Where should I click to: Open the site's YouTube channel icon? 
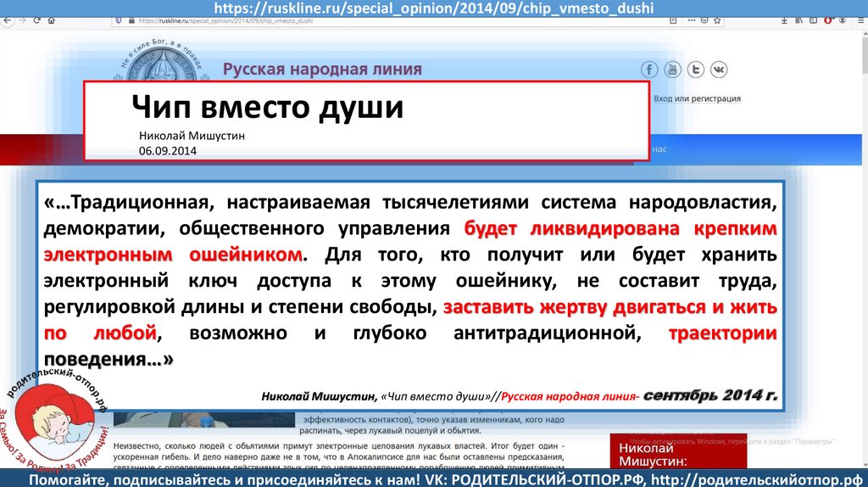click(x=672, y=70)
